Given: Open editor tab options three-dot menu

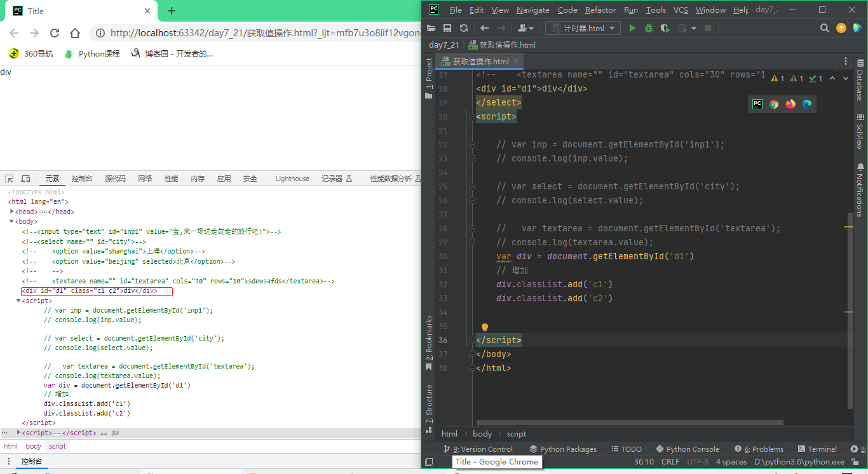Looking at the screenshot, I should click(846, 61).
